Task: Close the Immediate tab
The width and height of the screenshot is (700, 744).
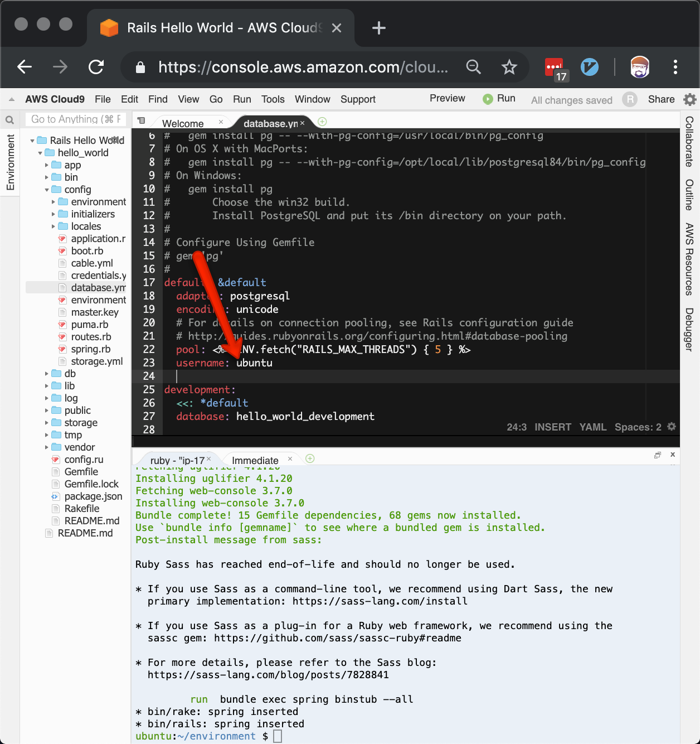Action: 290,458
